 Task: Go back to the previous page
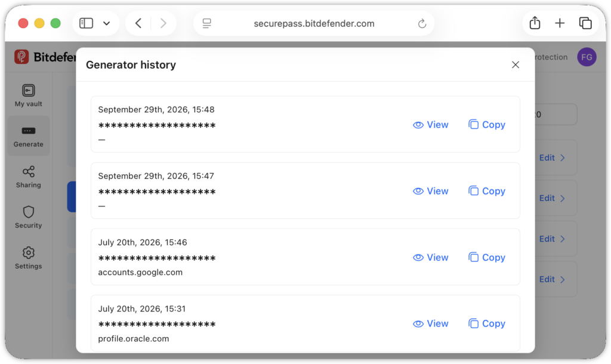pos(138,23)
